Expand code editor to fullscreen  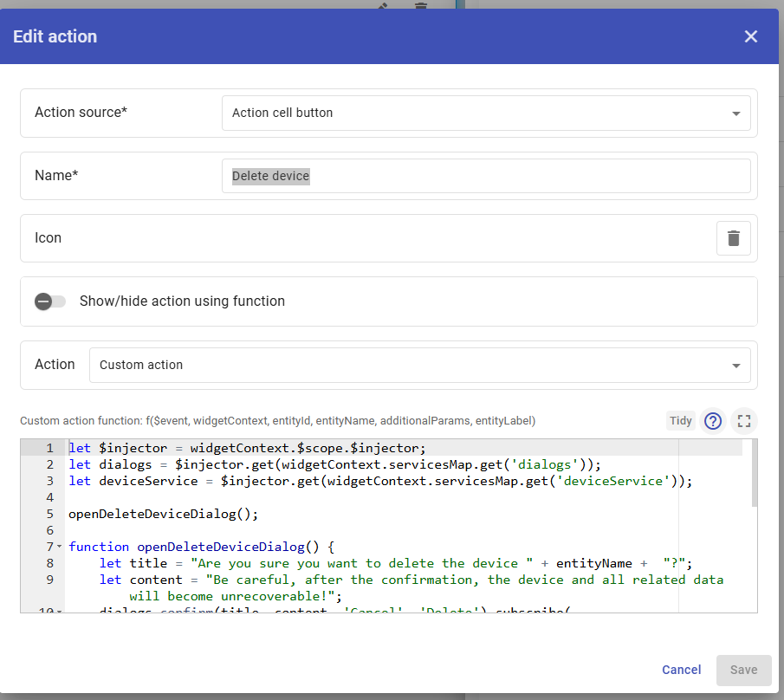743,421
